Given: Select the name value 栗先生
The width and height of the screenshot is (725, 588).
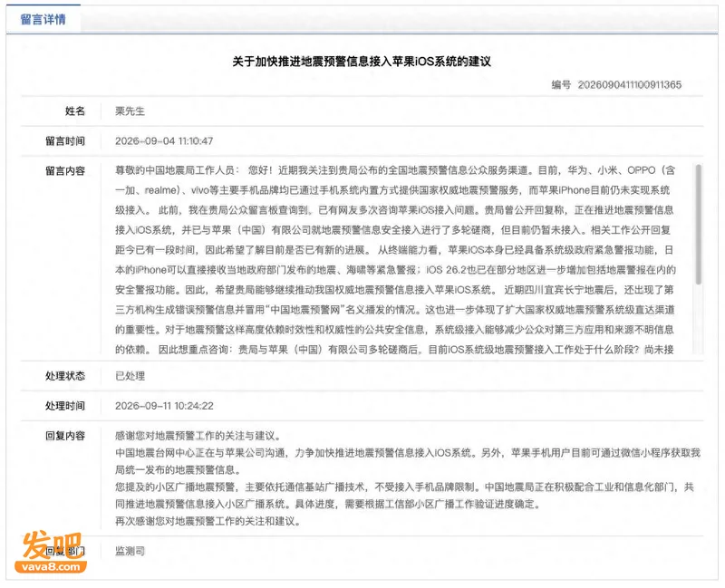Looking at the screenshot, I should click(x=130, y=111).
